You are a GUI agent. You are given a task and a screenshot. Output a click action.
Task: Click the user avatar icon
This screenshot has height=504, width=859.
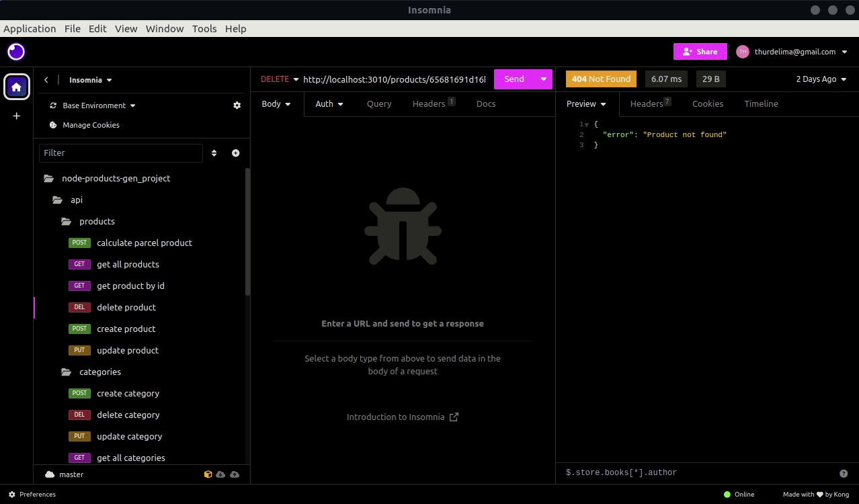(x=743, y=52)
